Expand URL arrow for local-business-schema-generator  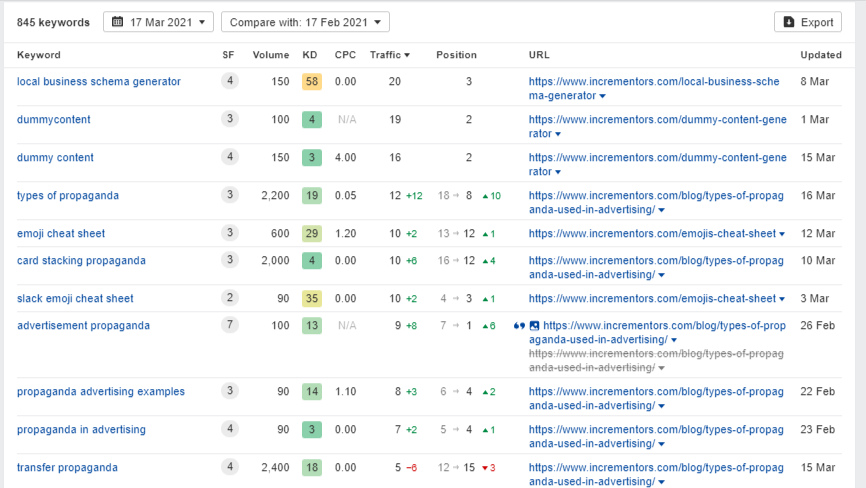(x=603, y=96)
